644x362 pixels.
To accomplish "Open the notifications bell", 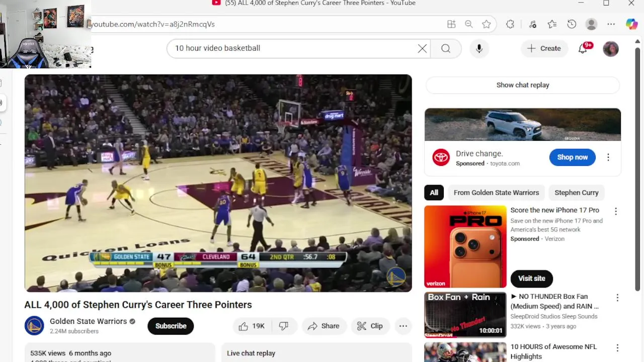I will [583, 48].
